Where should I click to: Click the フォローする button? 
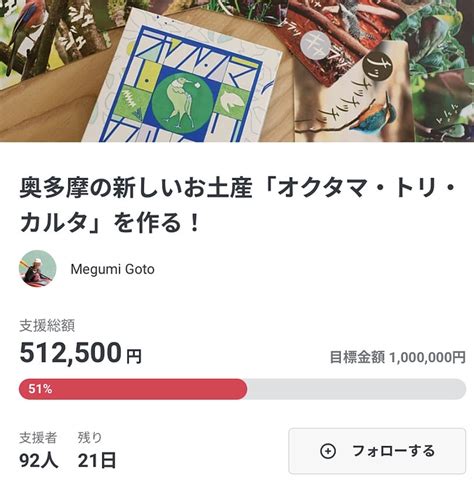377,451
